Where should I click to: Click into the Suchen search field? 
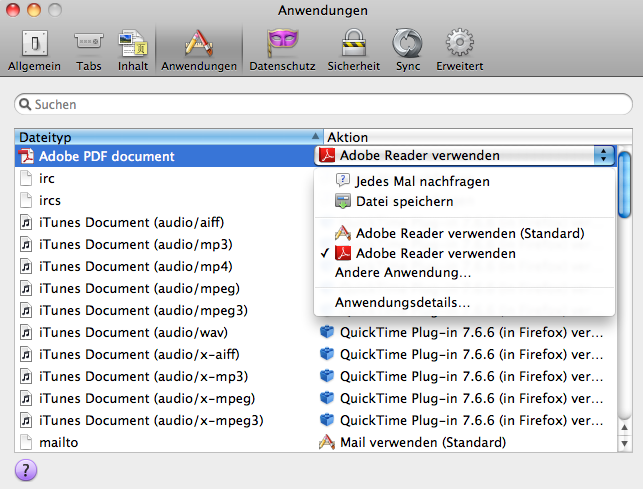325,104
